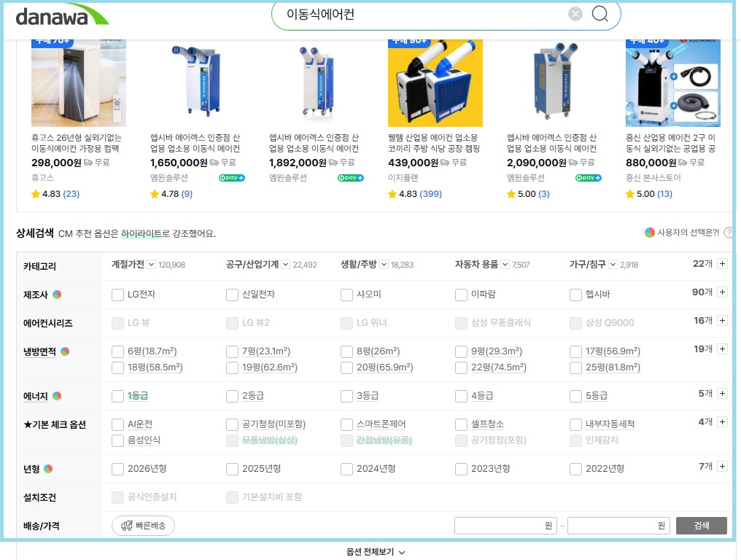Click the 냉방면적 filter label
The width and height of the screenshot is (741, 560).
(39, 351)
